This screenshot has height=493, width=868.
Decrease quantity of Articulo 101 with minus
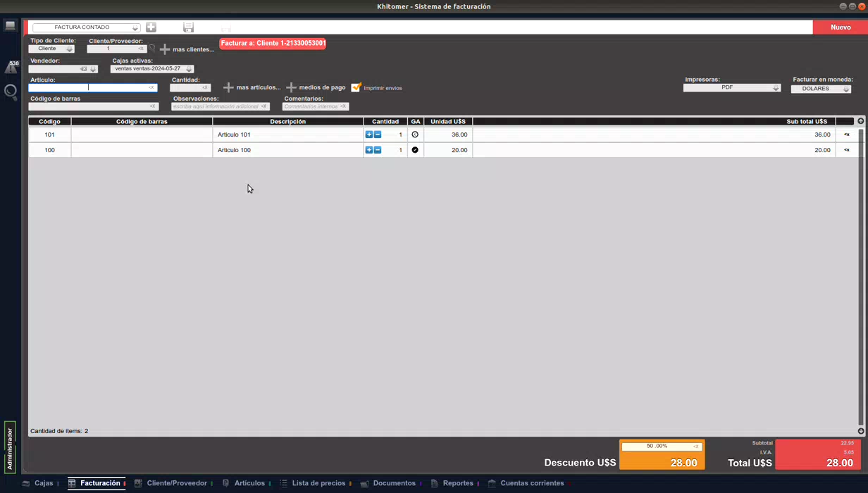(x=378, y=135)
